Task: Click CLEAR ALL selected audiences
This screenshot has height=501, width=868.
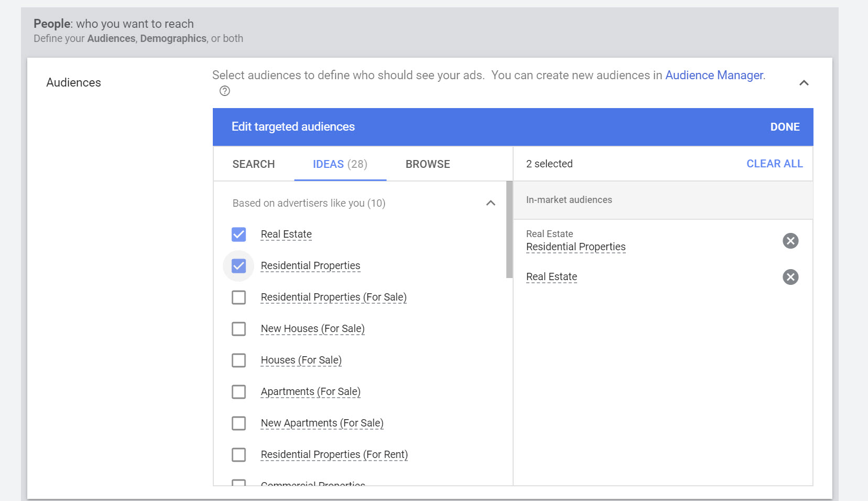Action: (x=774, y=164)
